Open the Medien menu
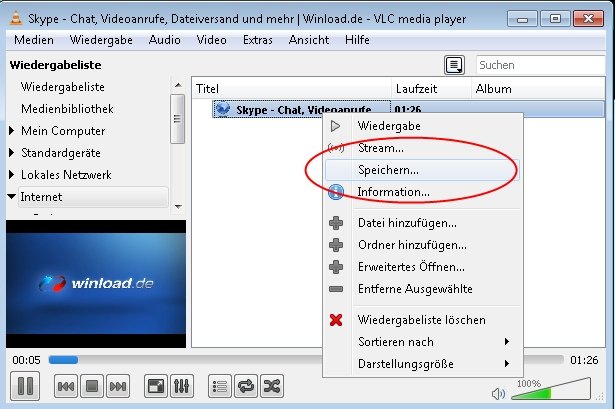 (34, 40)
